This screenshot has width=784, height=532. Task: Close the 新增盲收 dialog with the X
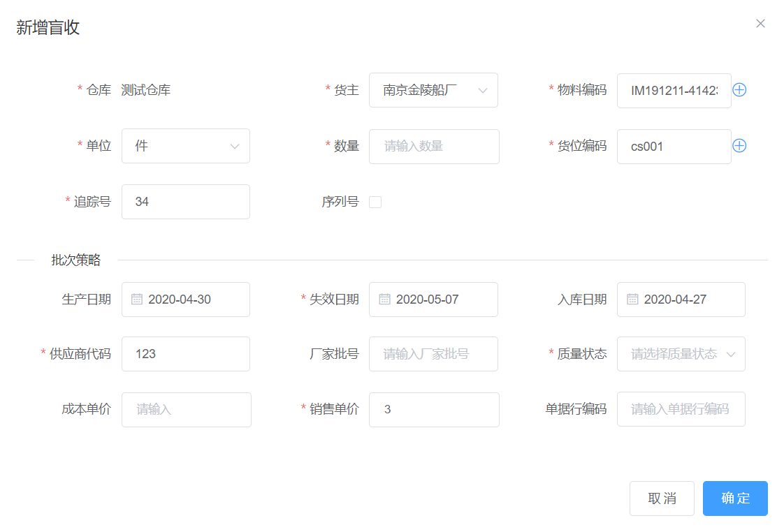(x=760, y=24)
